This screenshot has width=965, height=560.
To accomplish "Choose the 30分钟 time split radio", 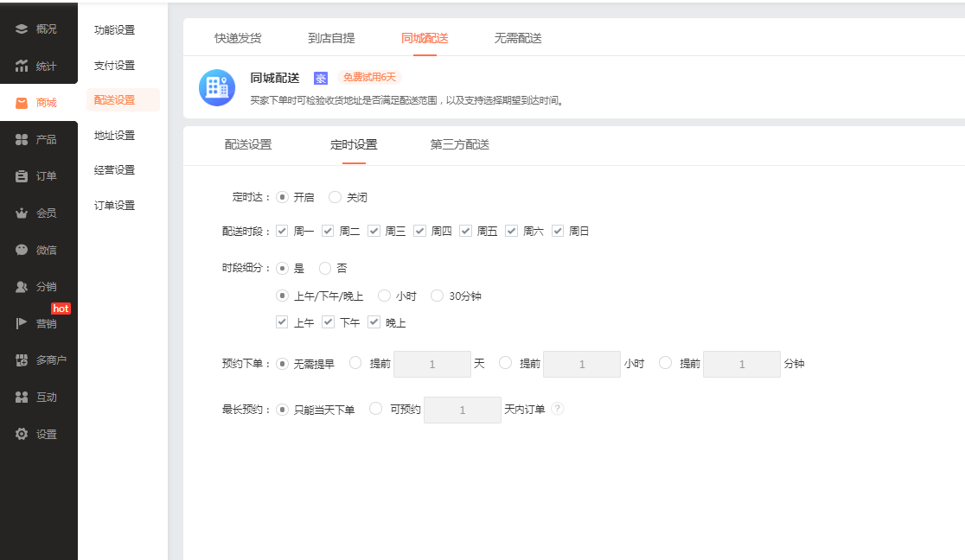I will point(437,296).
